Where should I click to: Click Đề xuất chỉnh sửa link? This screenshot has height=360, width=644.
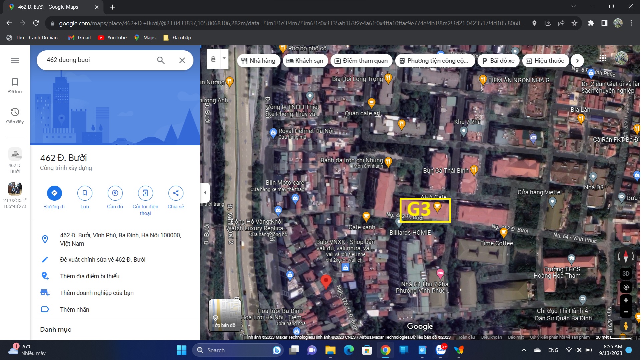point(103,260)
